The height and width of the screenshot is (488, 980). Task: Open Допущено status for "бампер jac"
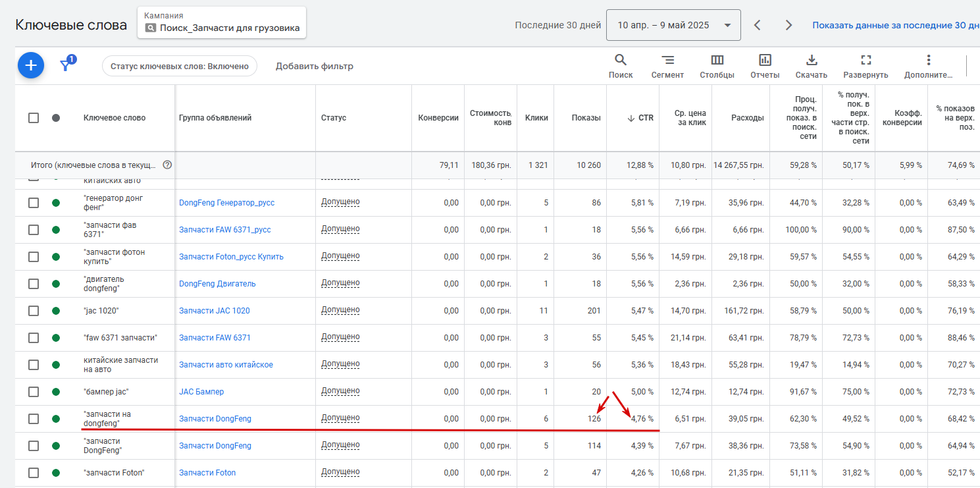coord(340,391)
